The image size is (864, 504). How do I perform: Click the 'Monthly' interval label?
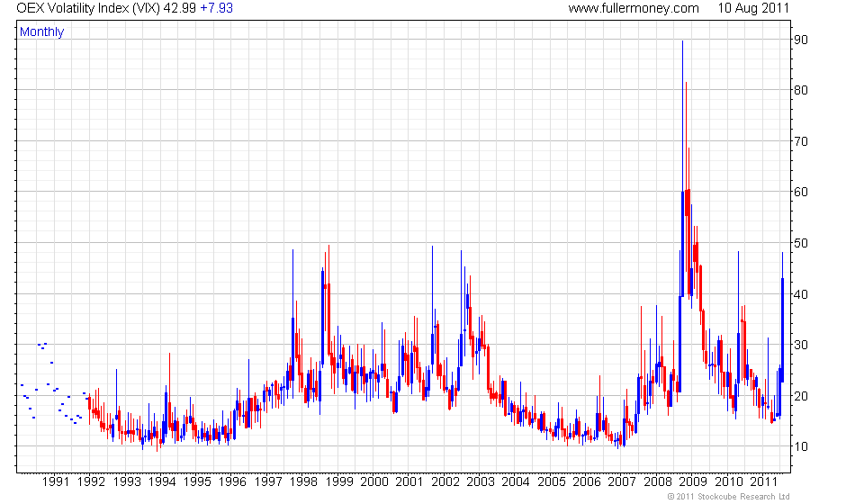(42, 31)
